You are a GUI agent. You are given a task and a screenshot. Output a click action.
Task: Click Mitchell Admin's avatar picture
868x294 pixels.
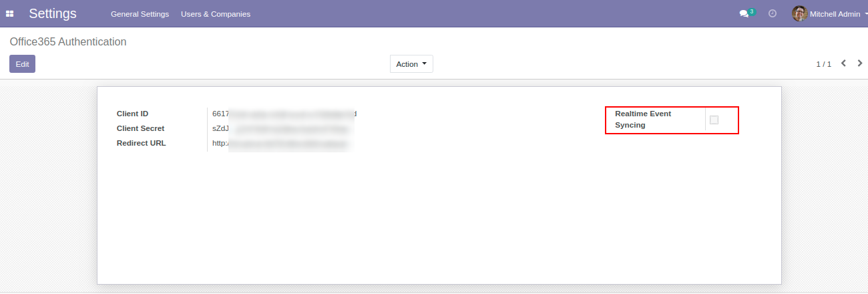(x=799, y=13)
